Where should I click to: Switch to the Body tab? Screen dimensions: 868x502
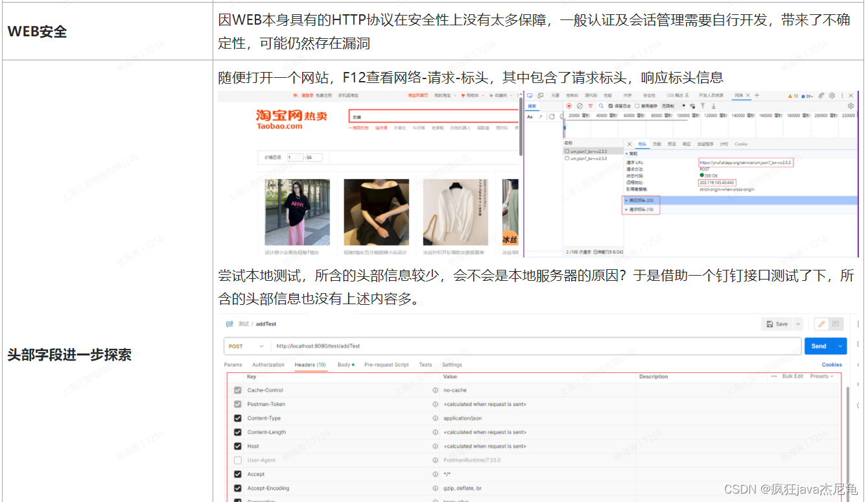[x=346, y=365]
